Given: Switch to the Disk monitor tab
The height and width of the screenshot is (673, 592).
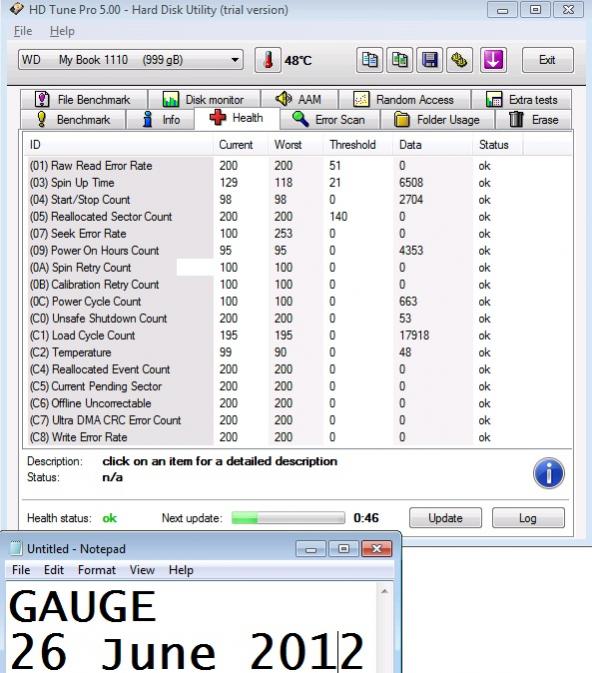Looking at the screenshot, I should click(204, 100).
